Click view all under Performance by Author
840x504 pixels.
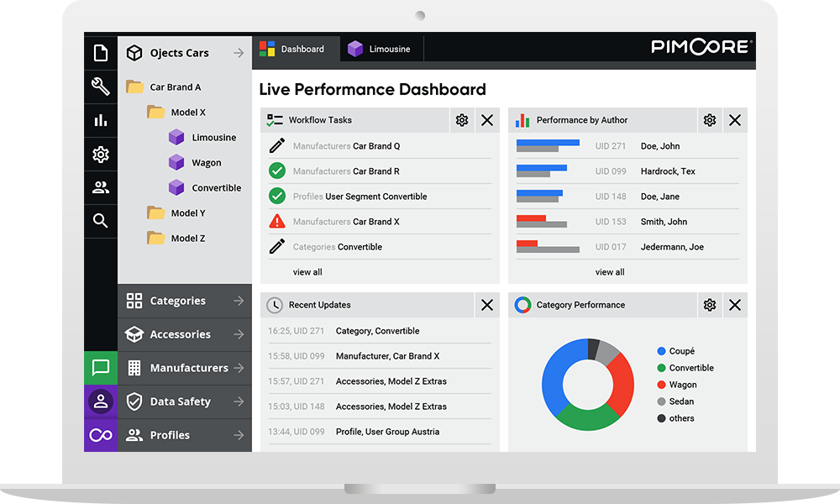[x=610, y=272]
